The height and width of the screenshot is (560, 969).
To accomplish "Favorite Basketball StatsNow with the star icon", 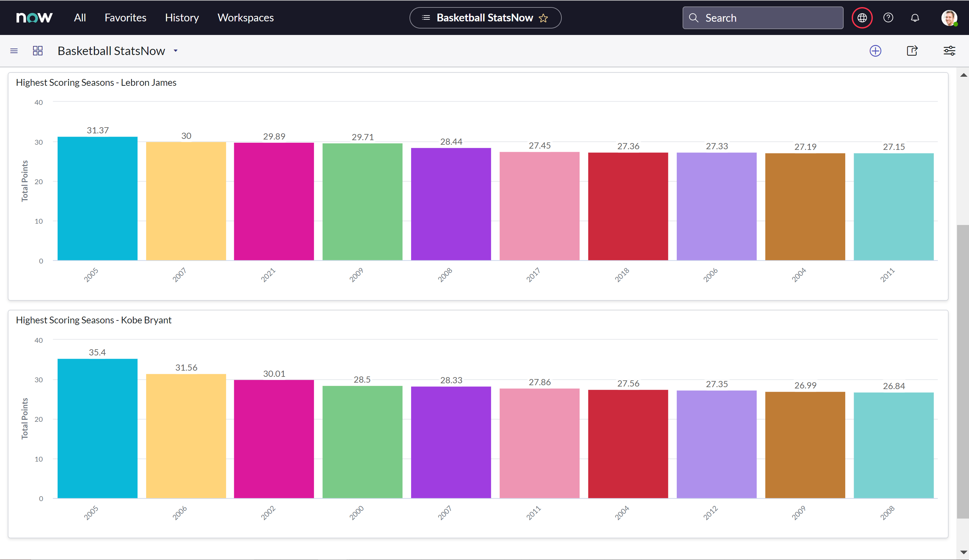I will tap(543, 18).
